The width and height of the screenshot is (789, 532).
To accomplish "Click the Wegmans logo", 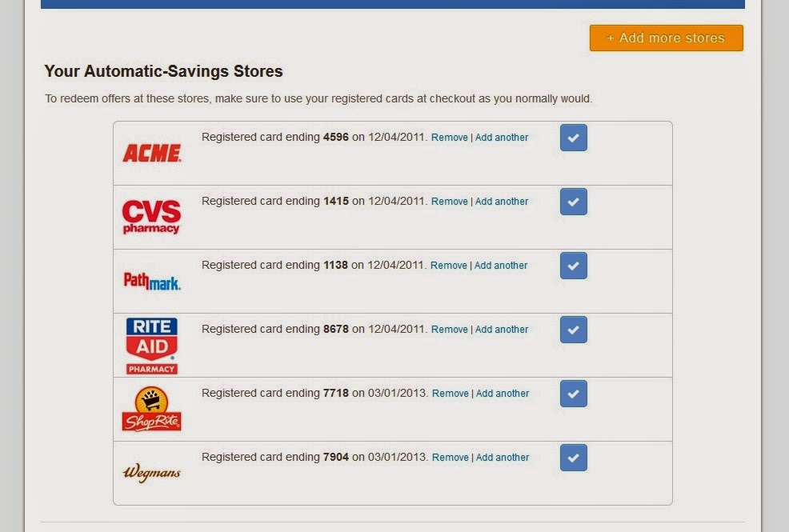I will pyautogui.click(x=151, y=472).
